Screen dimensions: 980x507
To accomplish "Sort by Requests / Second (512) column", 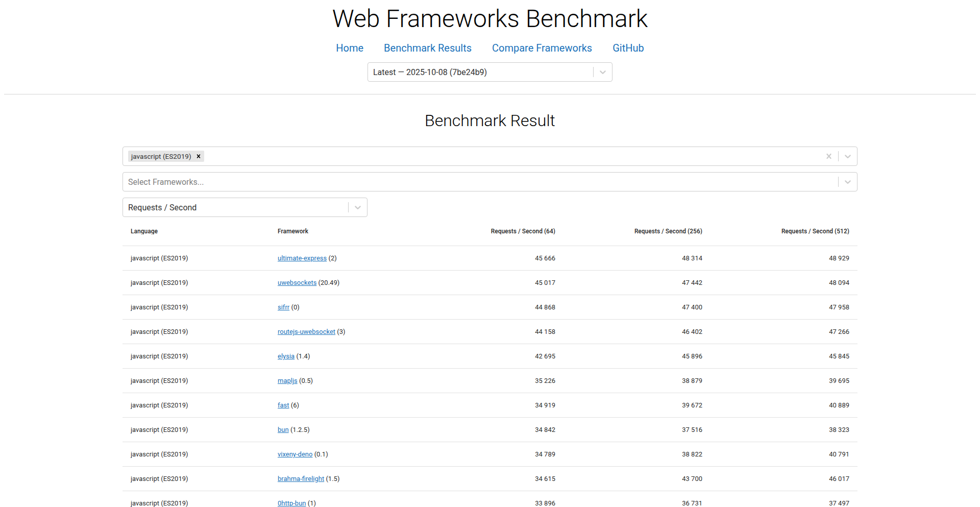I will point(815,231).
